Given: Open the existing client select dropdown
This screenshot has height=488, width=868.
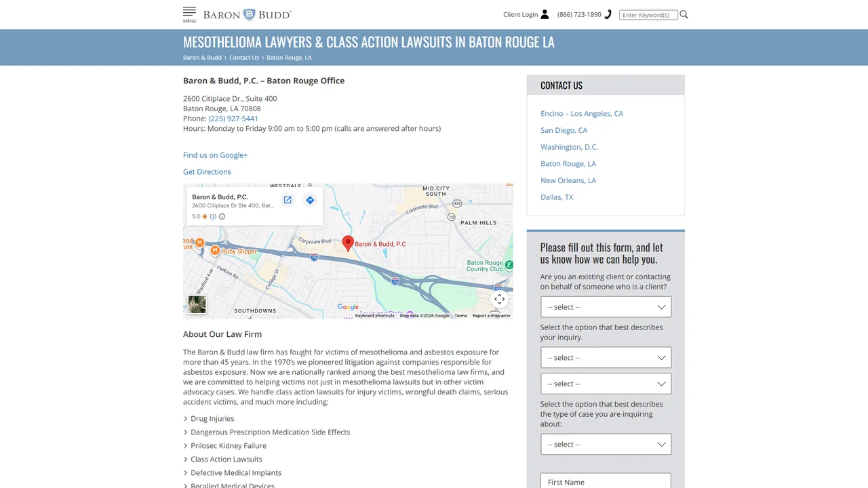Looking at the screenshot, I should (x=606, y=307).
